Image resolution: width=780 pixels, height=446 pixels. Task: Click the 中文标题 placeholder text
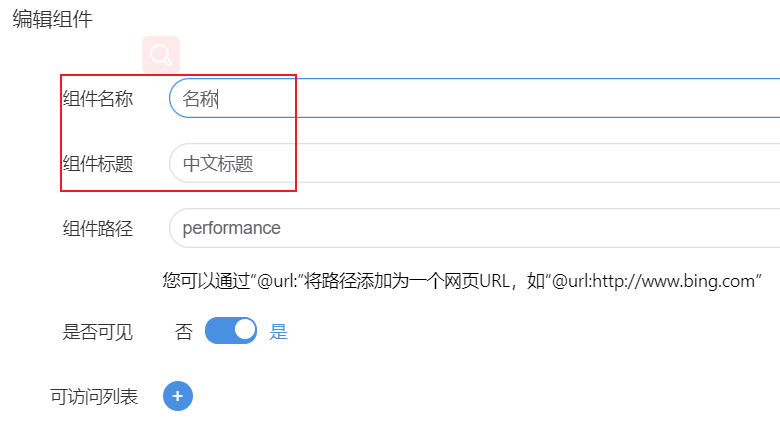[218, 163]
